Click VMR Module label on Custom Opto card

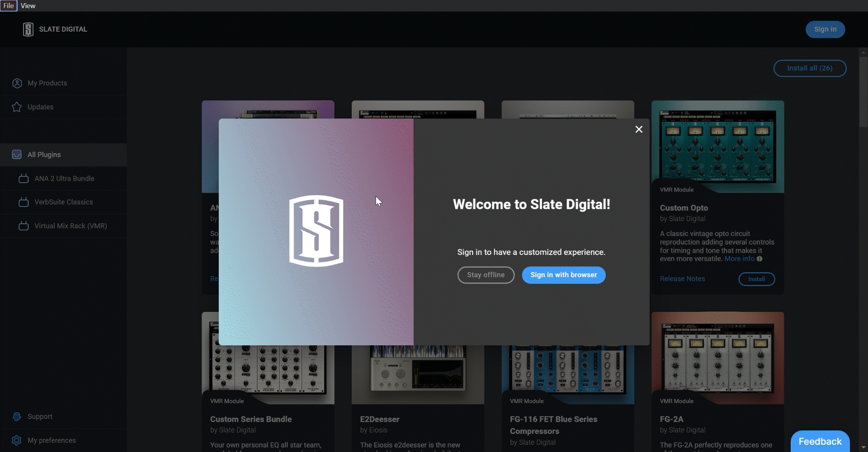coord(676,190)
